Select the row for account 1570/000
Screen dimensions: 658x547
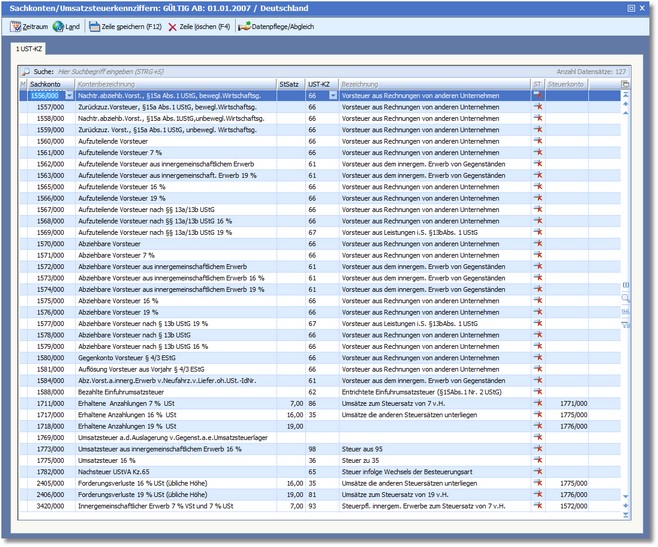[x=52, y=243]
